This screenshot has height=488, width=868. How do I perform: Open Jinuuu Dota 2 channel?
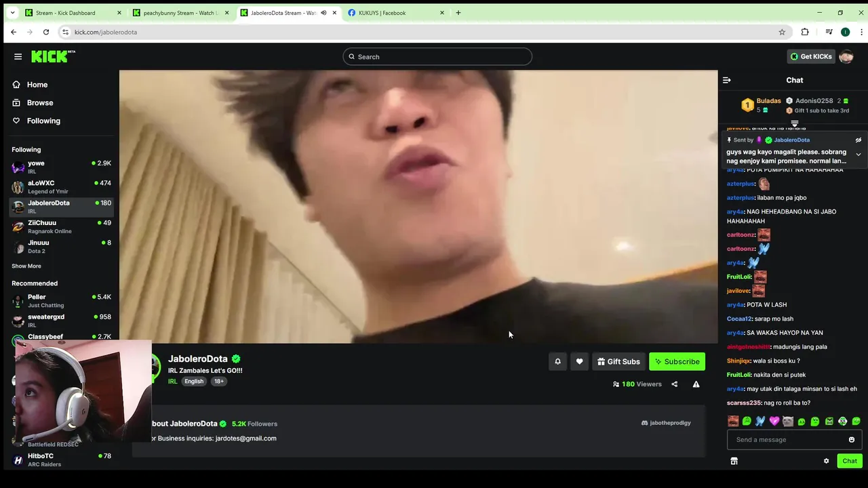(61, 247)
